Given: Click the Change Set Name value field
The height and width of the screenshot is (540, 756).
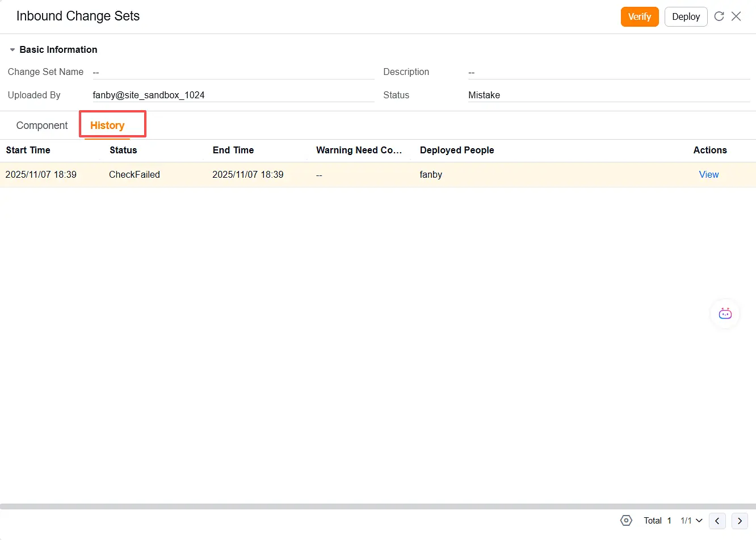Looking at the screenshot, I should tap(233, 72).
